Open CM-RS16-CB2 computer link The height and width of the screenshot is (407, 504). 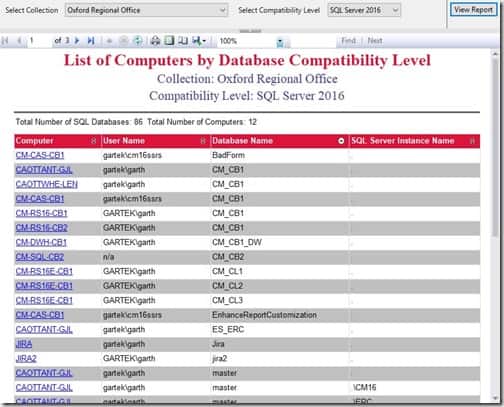(x=42, y=228)
